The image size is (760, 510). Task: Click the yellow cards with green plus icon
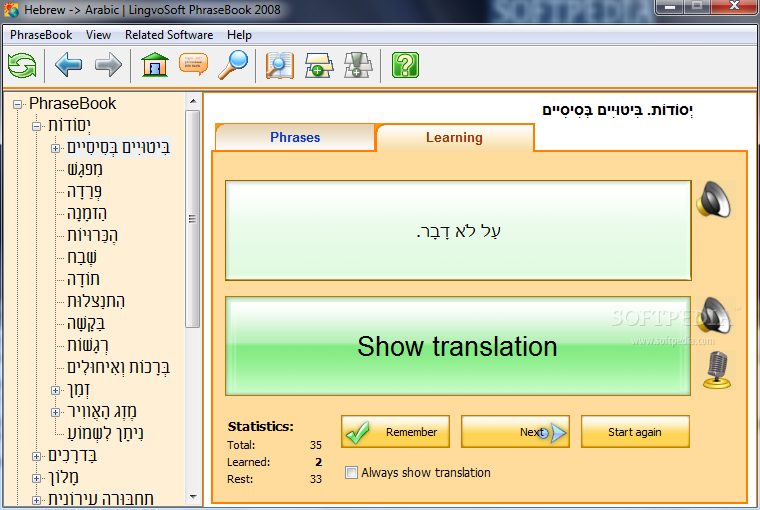point(319,65)
